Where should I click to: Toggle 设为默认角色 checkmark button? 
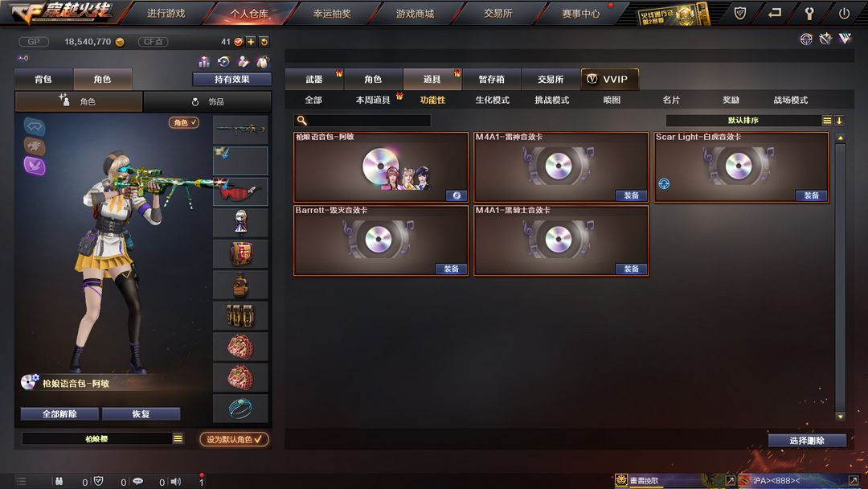(x=234, y=439)
